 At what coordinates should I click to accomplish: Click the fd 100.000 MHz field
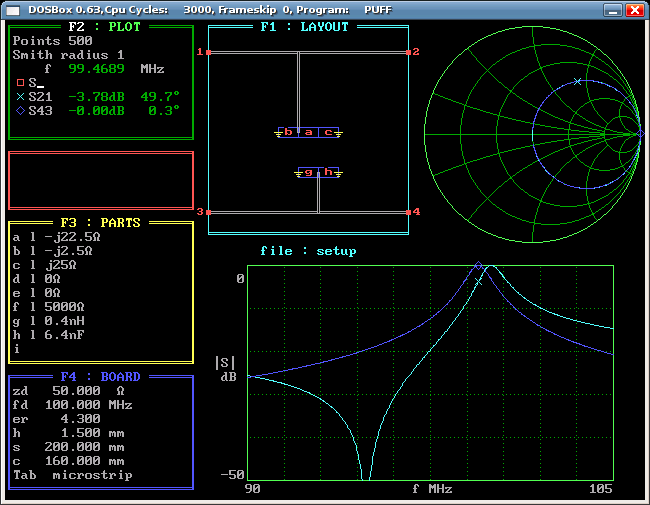click(x=73, y=405)
